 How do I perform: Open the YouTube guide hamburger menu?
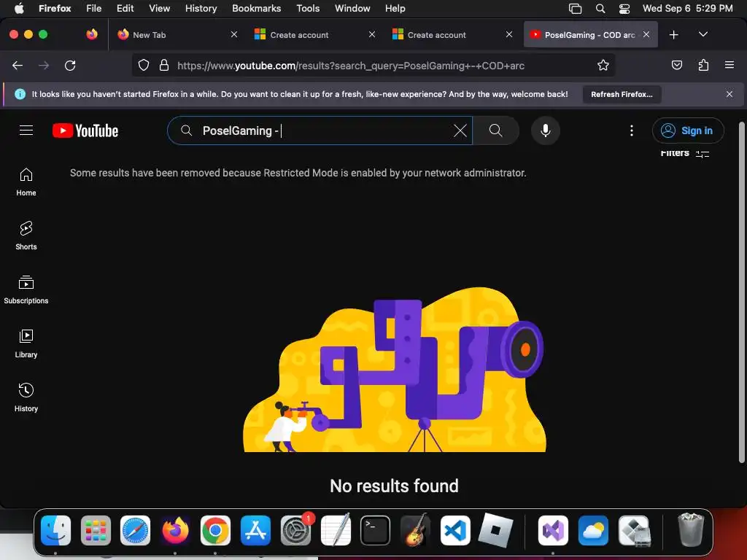[x=26, y=130]
